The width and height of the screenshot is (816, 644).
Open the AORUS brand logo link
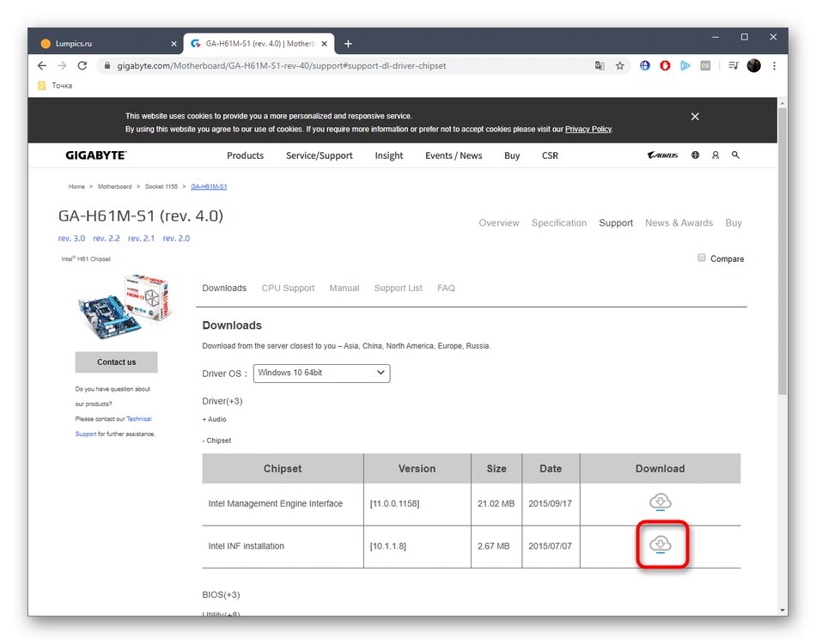(663, 155)
